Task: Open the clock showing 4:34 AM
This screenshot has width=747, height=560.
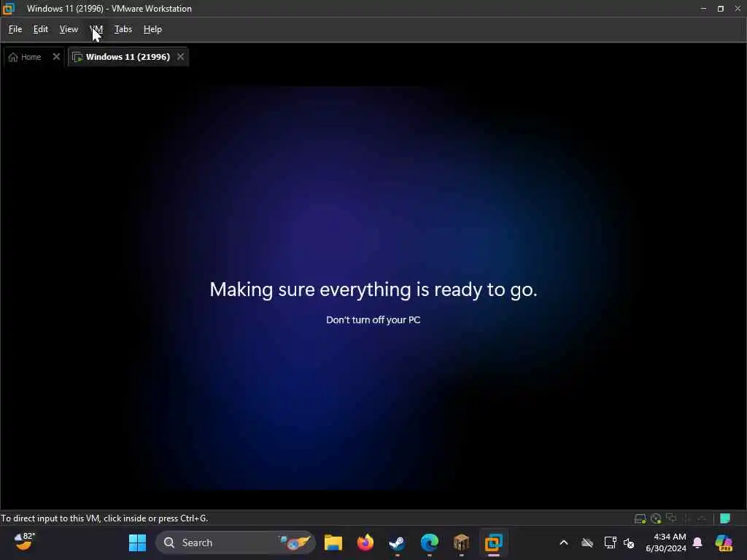Action: point(666,542)
